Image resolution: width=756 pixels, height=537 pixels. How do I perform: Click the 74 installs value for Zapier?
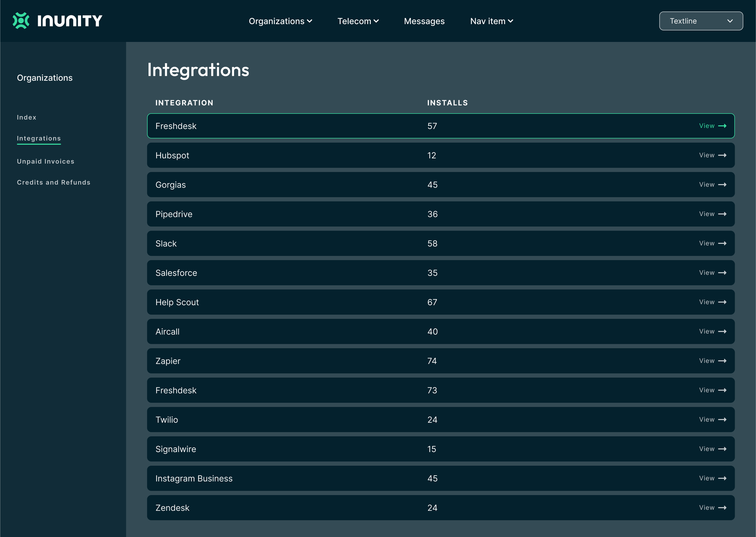pyautogui.click(x=432, y=361)
